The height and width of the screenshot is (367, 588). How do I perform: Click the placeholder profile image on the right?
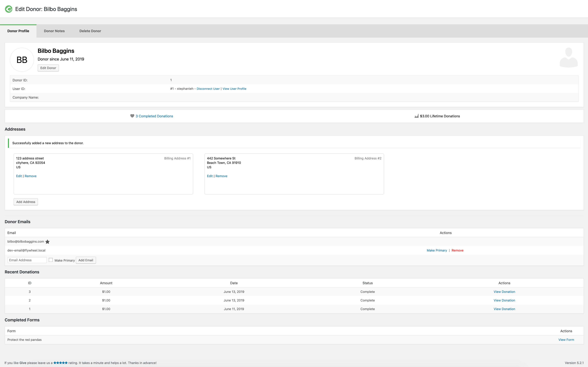coord(569,58)
